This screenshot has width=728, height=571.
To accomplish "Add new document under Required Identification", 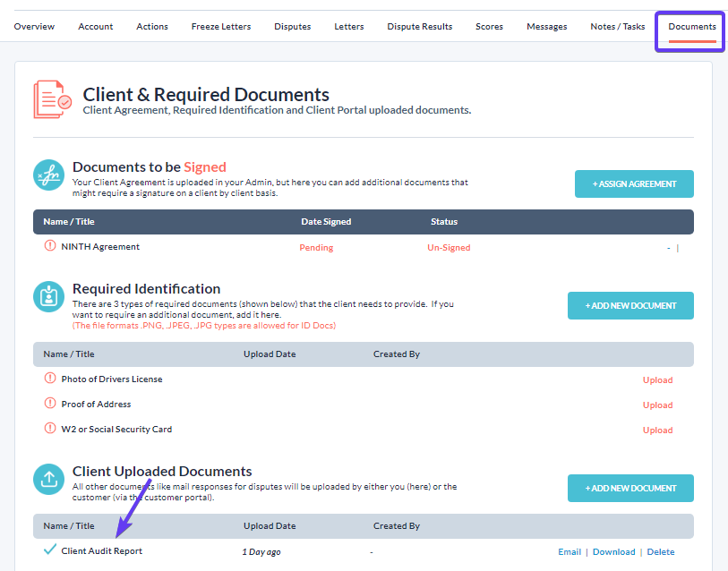I will [x=630, y=305].
